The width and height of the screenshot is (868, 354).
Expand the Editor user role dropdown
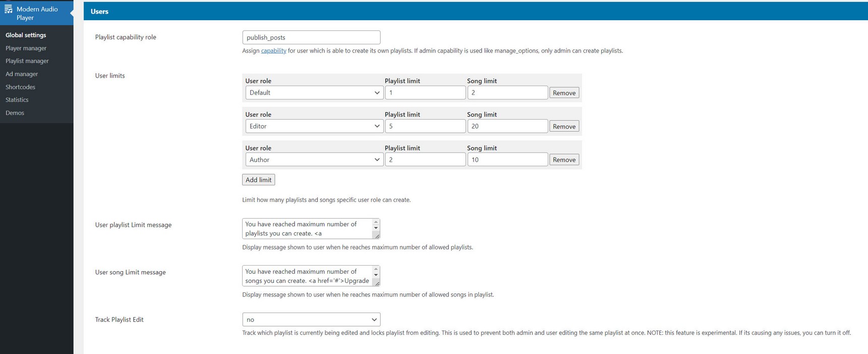point(314,126)
